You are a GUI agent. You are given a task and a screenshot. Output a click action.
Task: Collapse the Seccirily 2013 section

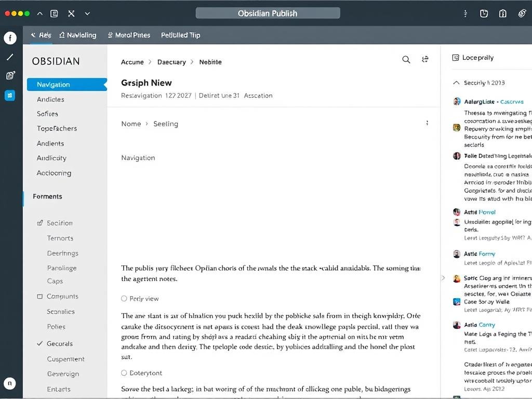tap(457, 82)
